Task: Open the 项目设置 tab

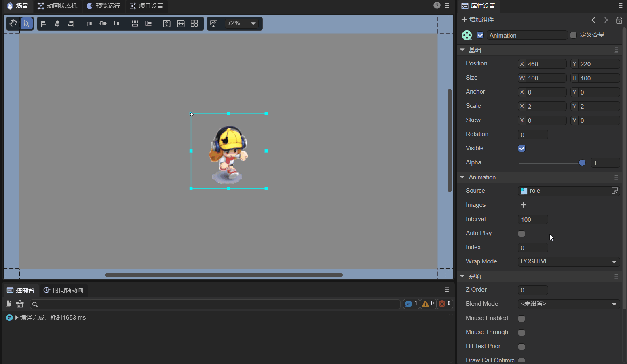Action: tap(146, 6)
